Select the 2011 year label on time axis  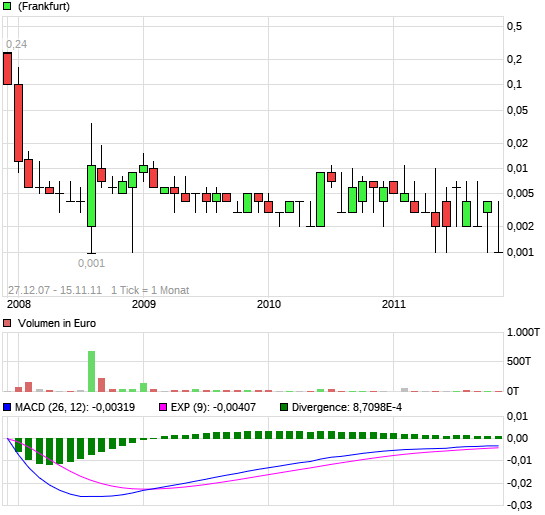tap(394, 304)
